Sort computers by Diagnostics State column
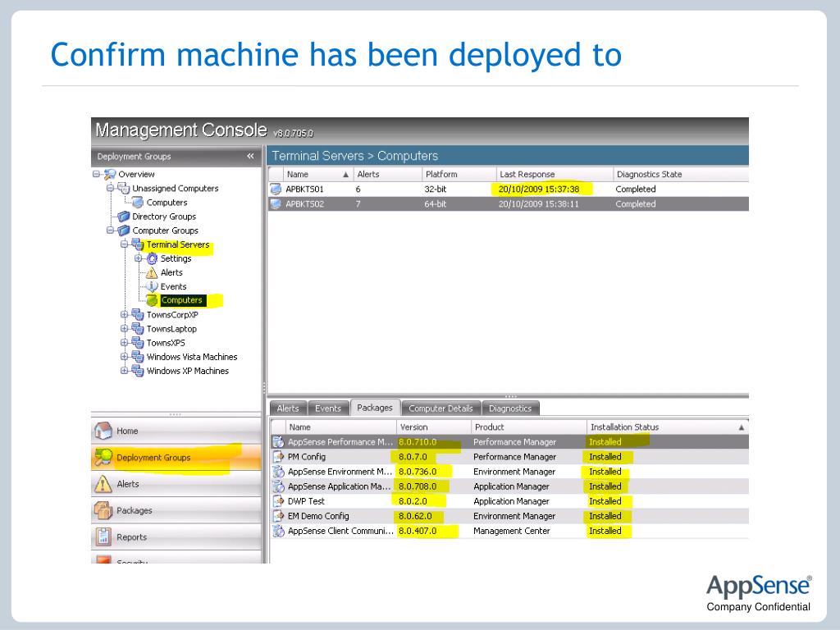 (680, 174)
